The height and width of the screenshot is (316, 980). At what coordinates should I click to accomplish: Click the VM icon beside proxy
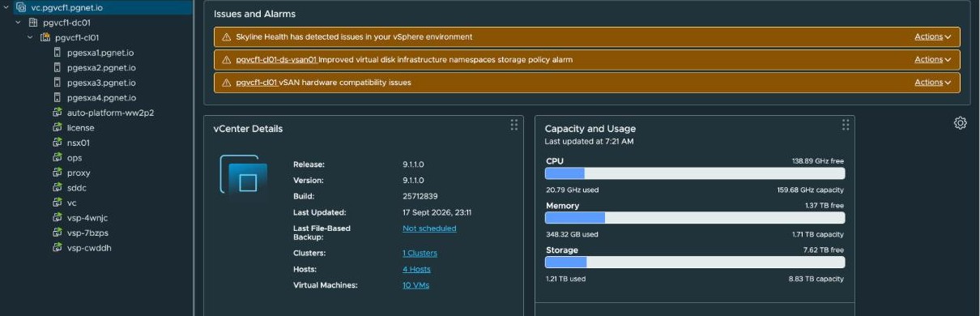tap(58, 173)
